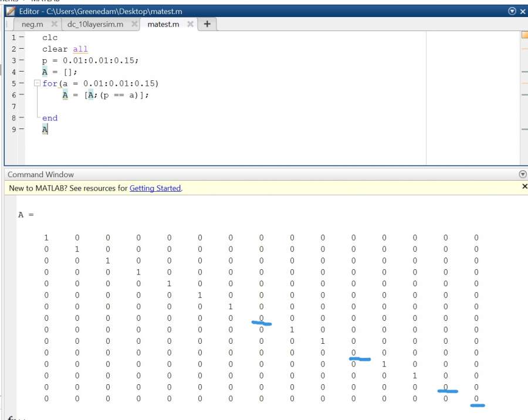
Task: Select the matest.m tab
Action: tap(163, 24)
